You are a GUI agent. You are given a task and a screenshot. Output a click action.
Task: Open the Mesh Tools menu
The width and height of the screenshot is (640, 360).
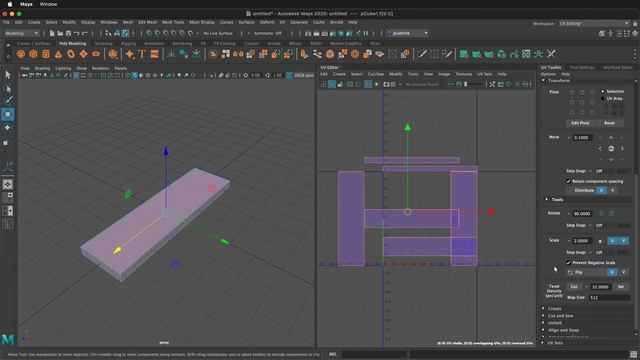(173, 22)
